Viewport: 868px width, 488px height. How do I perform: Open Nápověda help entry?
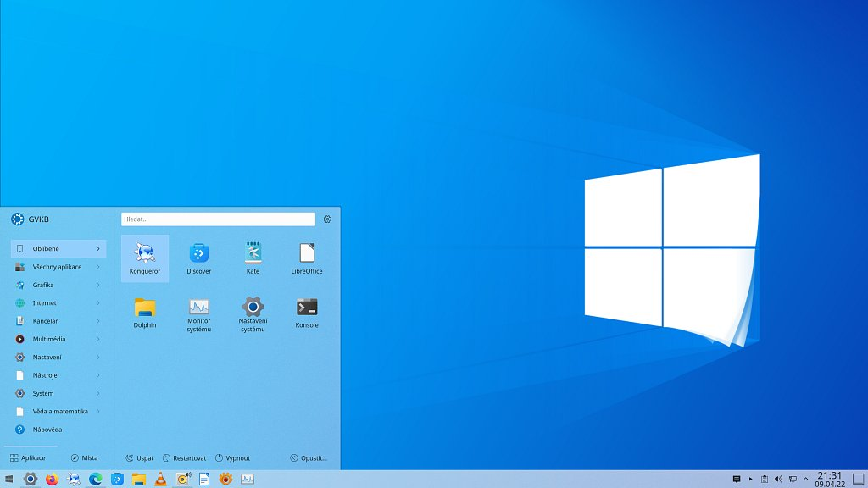click(x=58, y=430)
